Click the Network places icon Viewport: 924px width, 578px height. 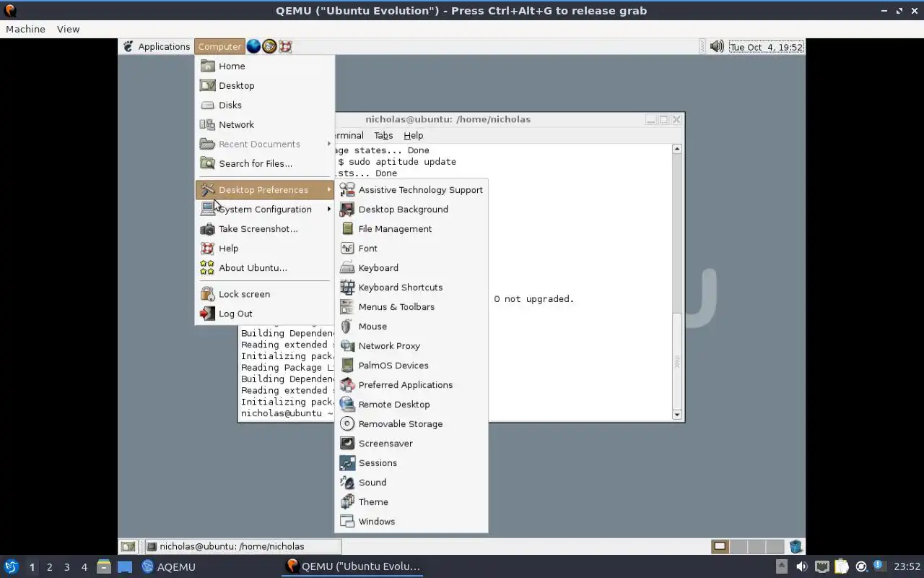click(x=207, y=124)
